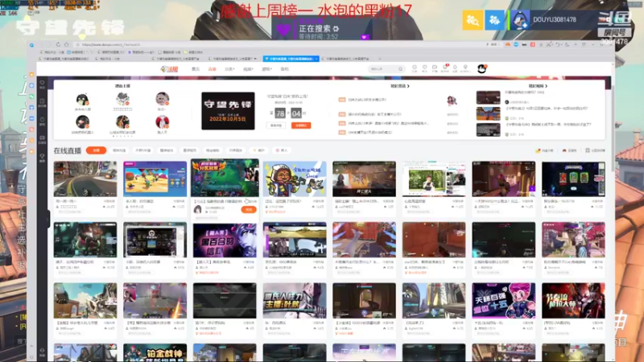This screenshot has width=644, height=362.
Task: Click the clock history icon in header
Action: [x=415, y=68]
